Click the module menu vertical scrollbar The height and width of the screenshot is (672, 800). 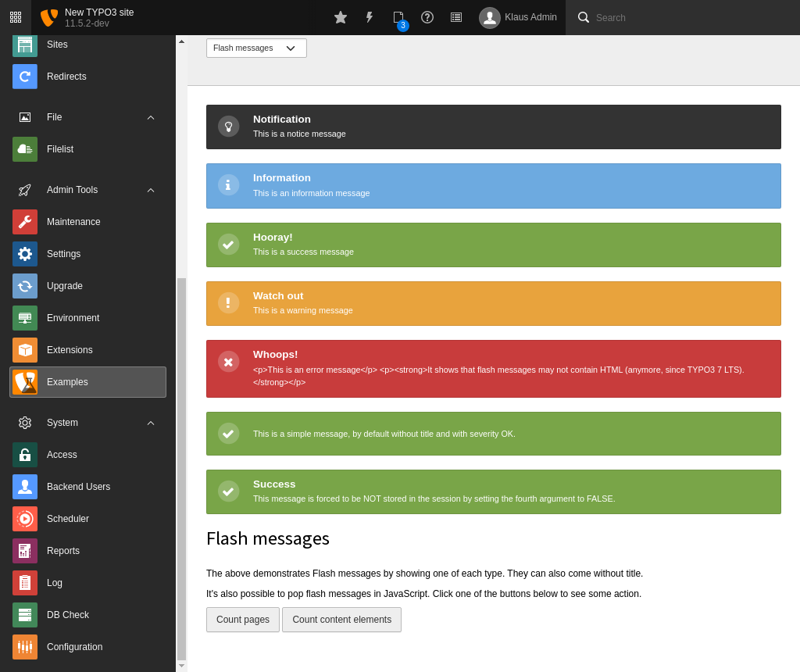pyautogui.click(x=181, y=469)
